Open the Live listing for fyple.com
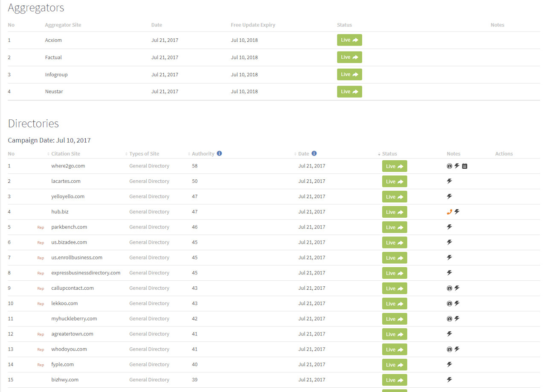The image size is (546, 392). pos(395,365)
